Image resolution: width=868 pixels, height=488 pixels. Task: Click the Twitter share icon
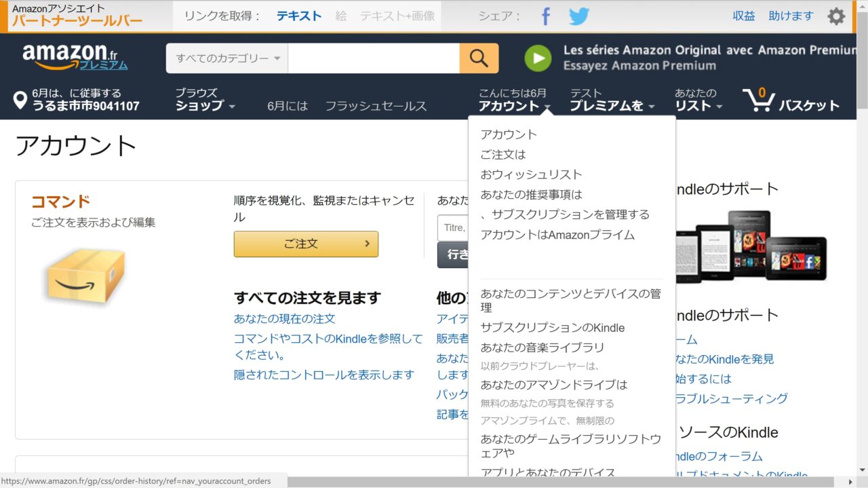click(578, 16)
